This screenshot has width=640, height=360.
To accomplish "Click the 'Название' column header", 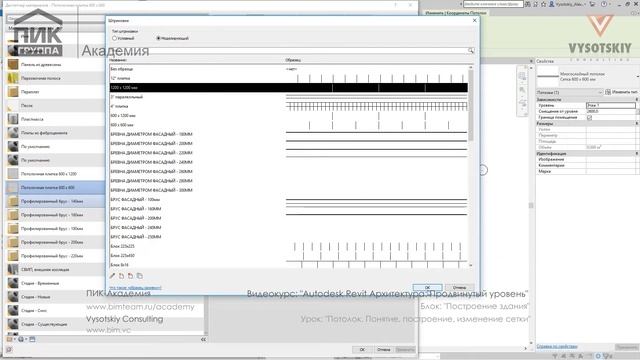I will coord(118,60).
